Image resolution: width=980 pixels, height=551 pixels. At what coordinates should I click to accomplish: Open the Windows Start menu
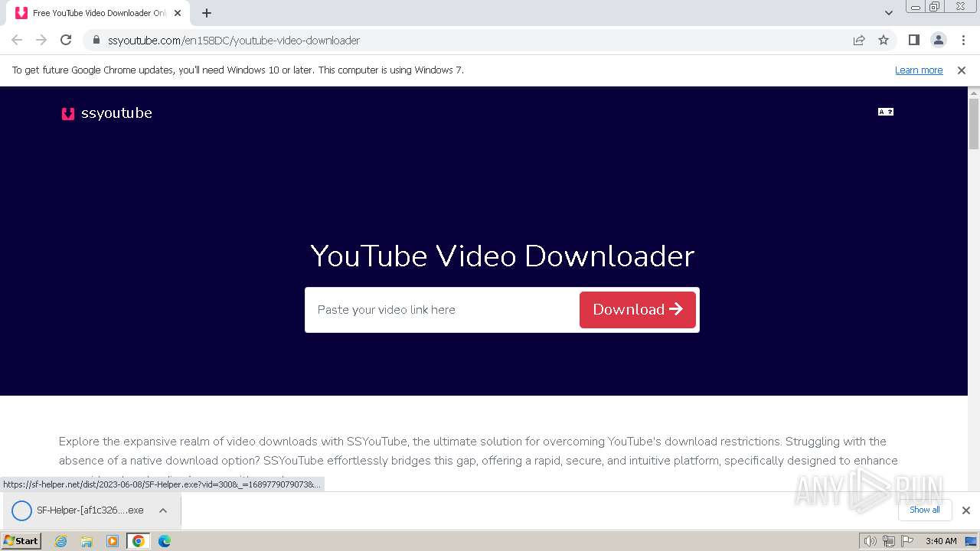(x=21, y=541)
